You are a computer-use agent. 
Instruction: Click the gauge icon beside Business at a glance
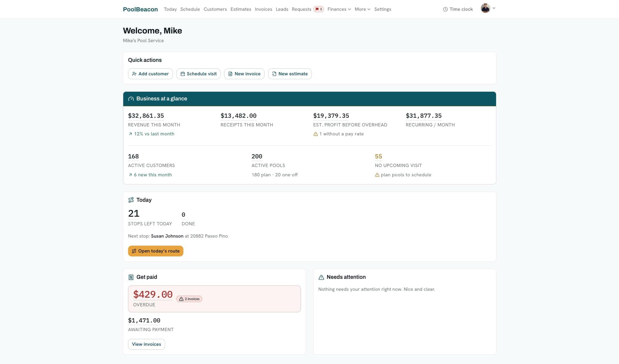(131, 99)
